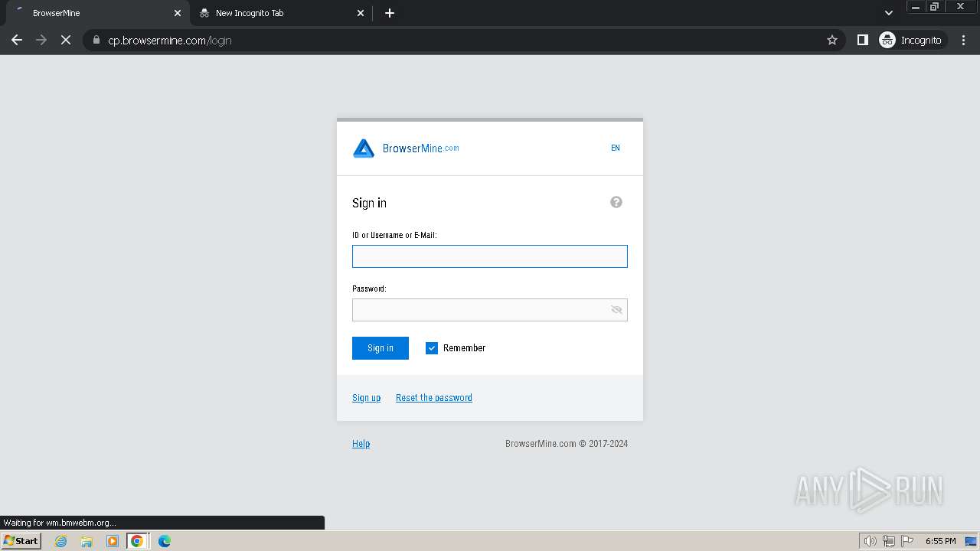Close the New Incognito Tab
The width and height of the screenshot is (980, 551).
pos(361,13)
